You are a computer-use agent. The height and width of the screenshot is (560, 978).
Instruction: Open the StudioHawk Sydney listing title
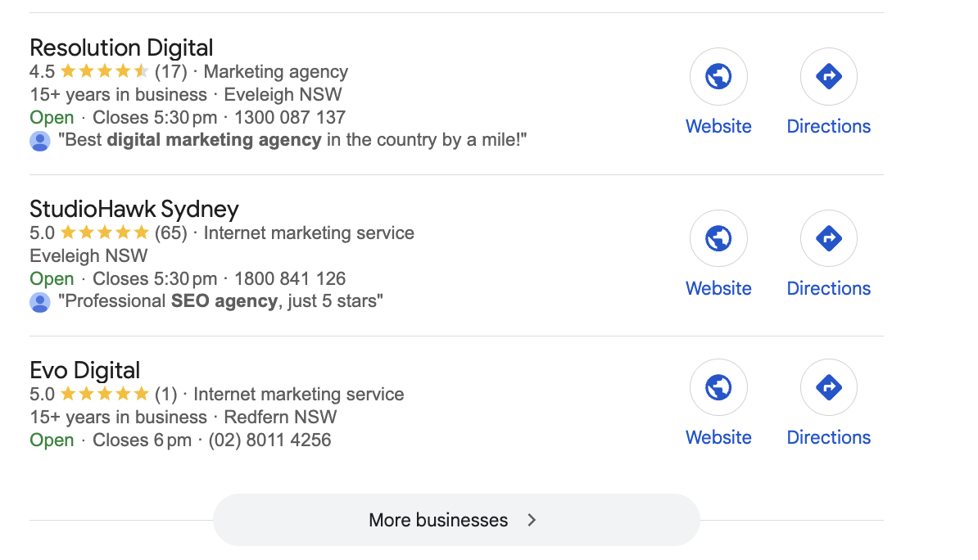(x=134, y=209)
